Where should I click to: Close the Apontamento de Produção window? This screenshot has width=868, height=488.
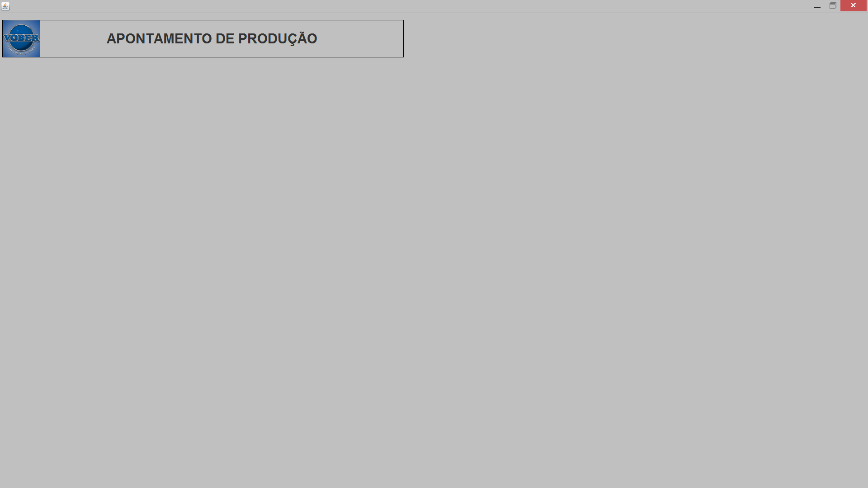(853, 5)
